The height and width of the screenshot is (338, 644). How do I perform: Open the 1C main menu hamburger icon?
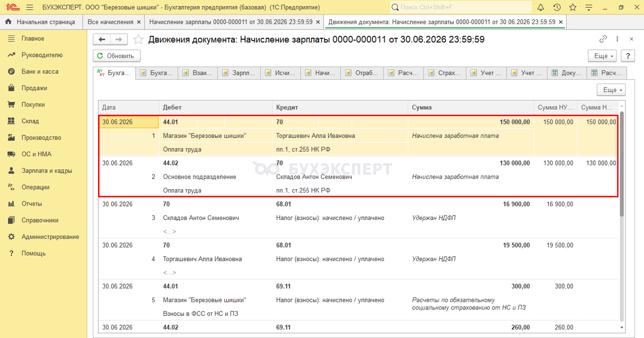(30, 7)
